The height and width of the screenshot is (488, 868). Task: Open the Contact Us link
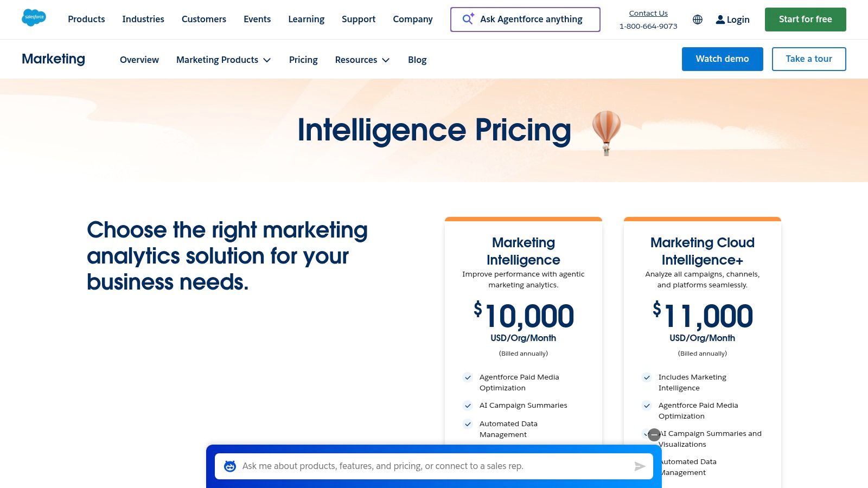tap(648, 13)
